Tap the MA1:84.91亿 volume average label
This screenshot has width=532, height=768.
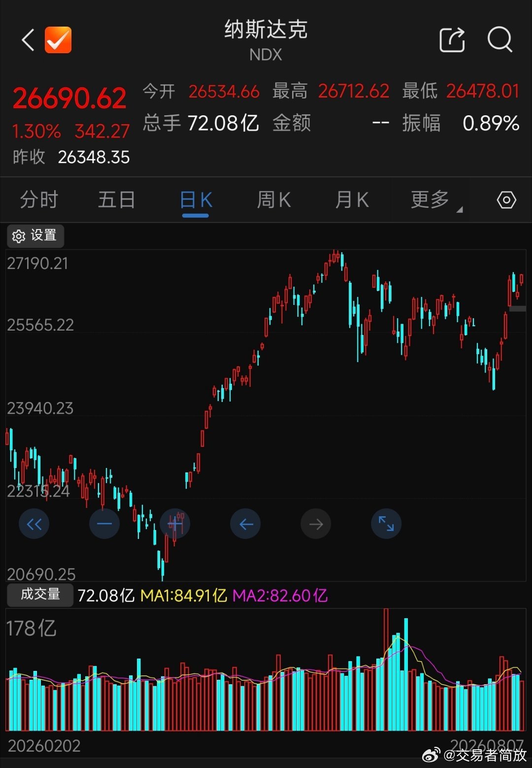coord(184,596)
